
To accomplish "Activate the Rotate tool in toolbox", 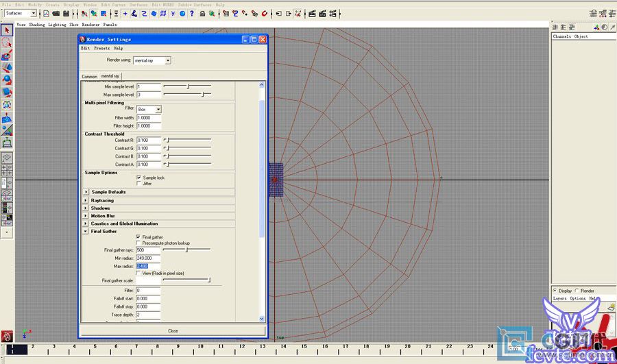I will tap(7, 80).
